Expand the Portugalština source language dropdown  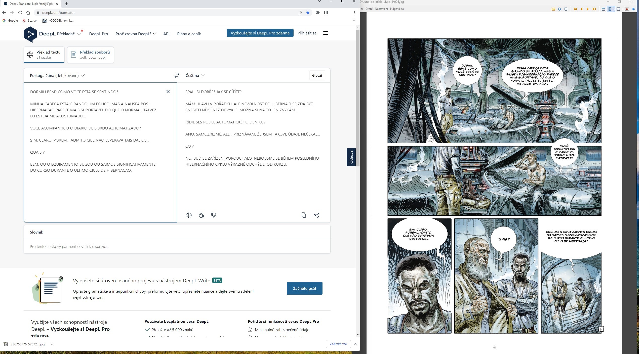tap(57, 75)
